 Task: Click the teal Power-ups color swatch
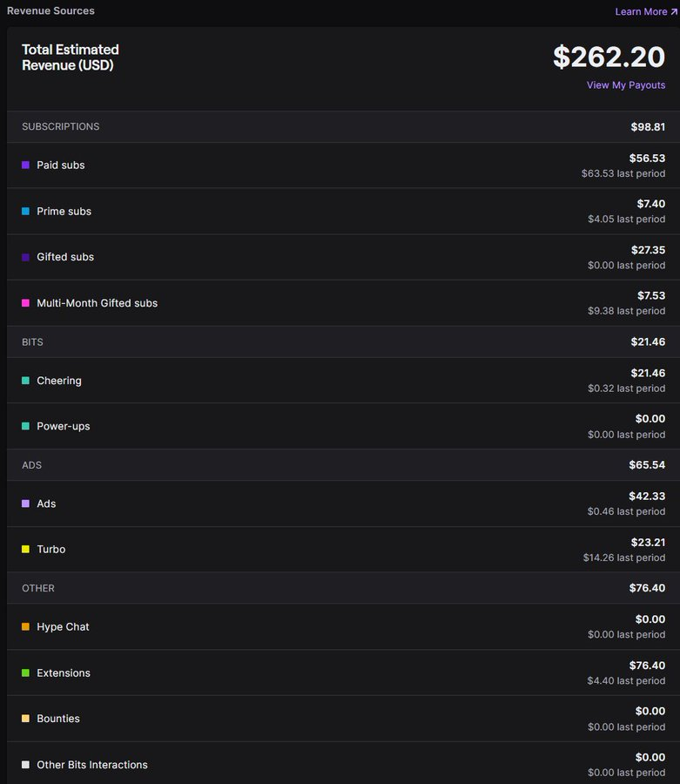(25, 426)
